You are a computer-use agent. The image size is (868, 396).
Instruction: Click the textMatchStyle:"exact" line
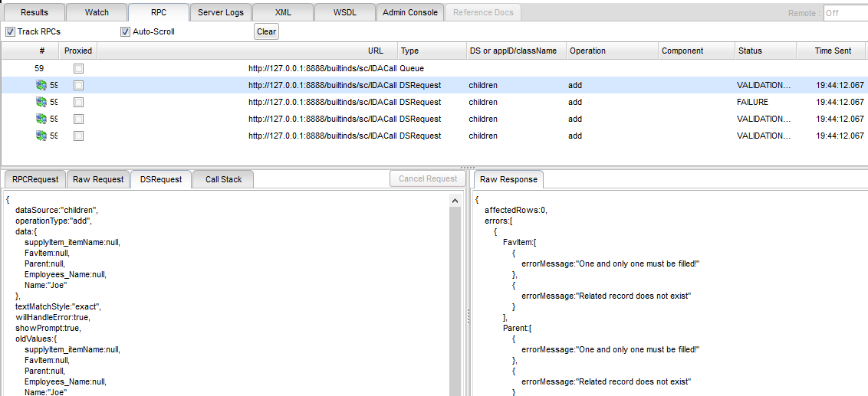[x=58, y=306]
